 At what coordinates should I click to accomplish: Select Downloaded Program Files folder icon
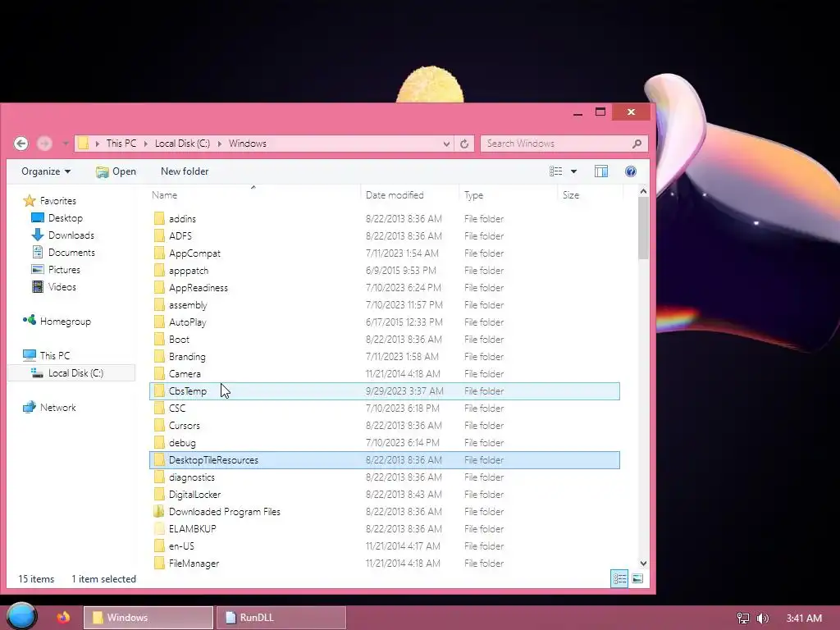[159, 511]
